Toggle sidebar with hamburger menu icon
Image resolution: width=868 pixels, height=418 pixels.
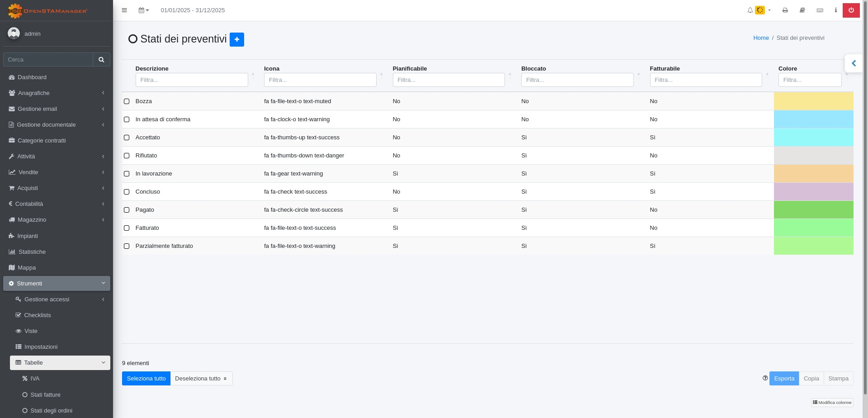tap(124, 10)
